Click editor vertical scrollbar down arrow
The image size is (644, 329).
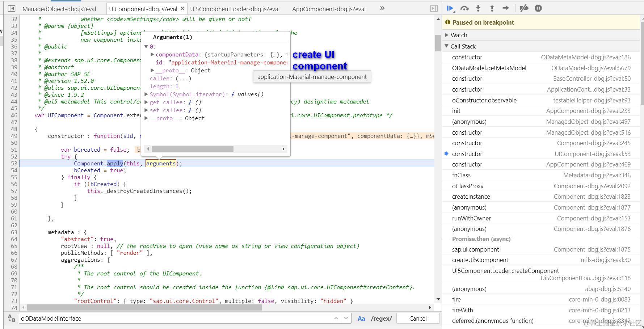[x=438, y=299]
